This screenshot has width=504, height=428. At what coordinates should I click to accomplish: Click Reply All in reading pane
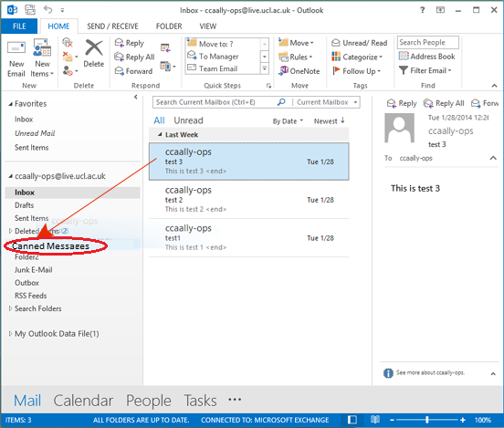[444, 103]
